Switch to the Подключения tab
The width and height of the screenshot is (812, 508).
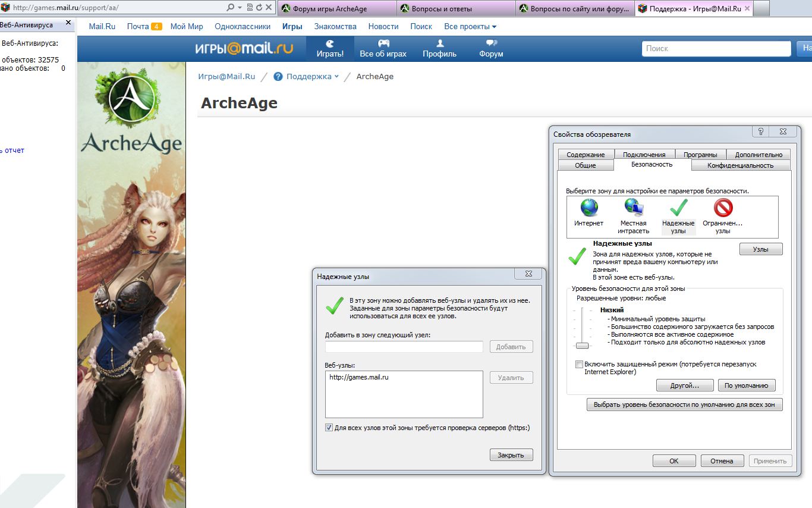[x=644, y=155]
